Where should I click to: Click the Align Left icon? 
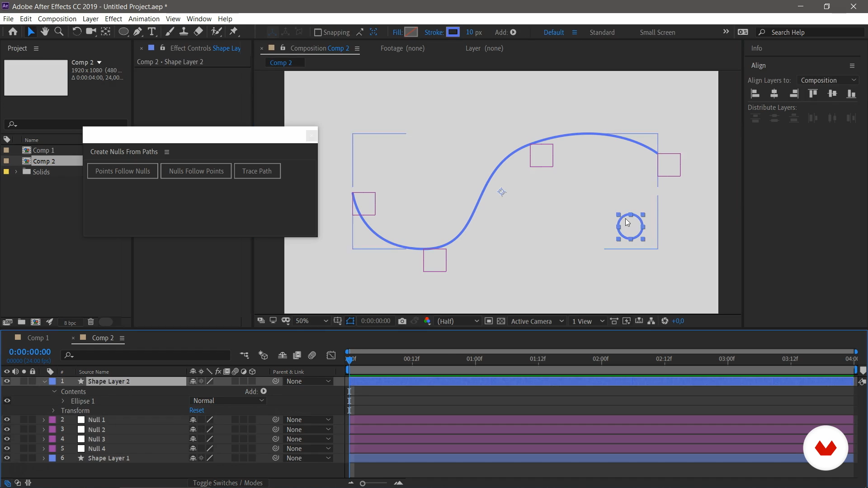pos(755,94)
